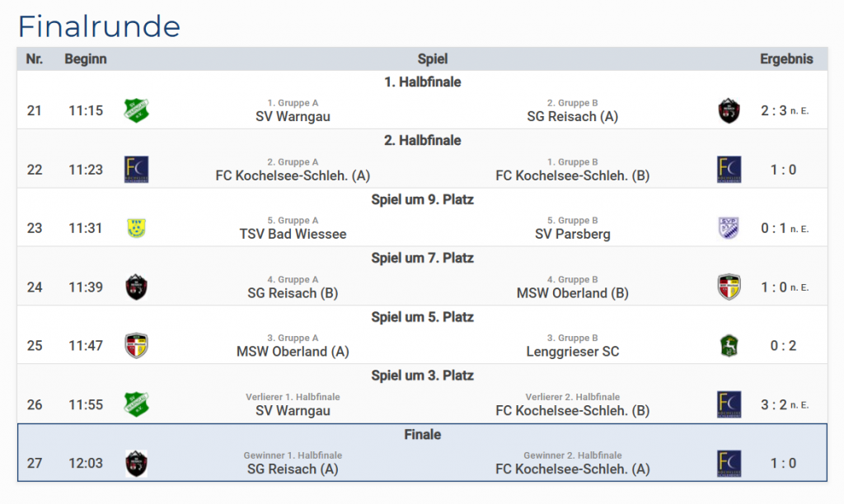Select the 1 : 0 result in Finale row

point(783,463)
